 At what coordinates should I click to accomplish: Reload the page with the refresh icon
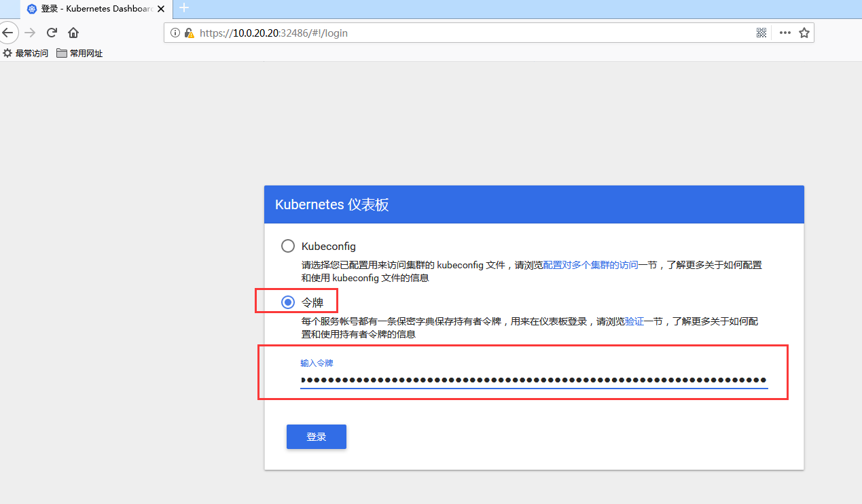pyautogui.click(x=52, y=33)
